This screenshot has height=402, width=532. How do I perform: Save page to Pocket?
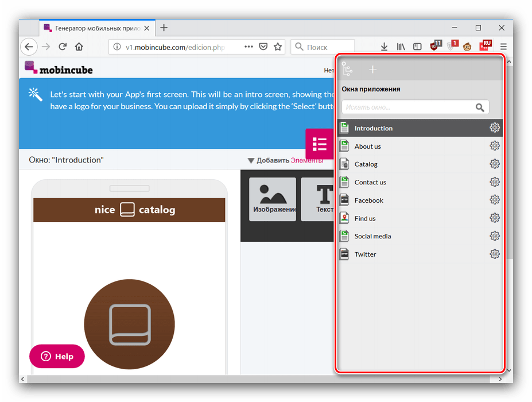coord(263,47)
